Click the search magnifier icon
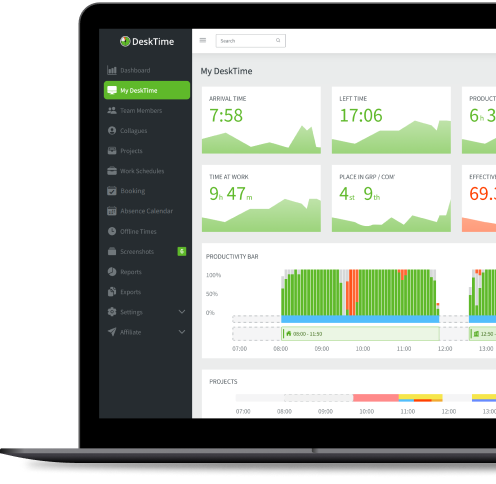Viewport: 496px width, 484px height. coord(278,40)
